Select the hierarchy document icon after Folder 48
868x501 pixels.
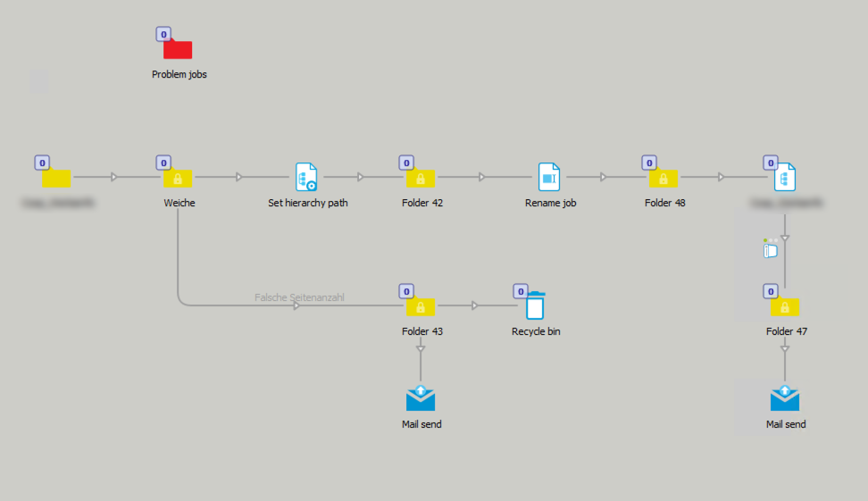click(785, 177)
